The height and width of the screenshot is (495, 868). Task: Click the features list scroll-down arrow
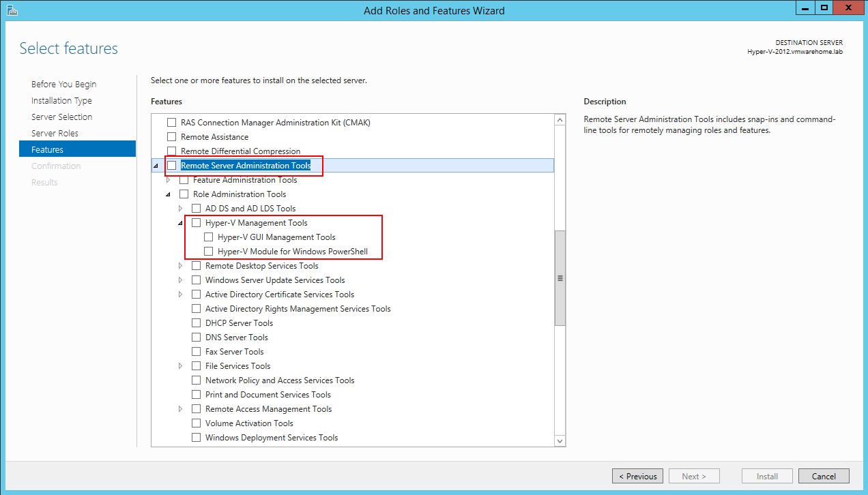(560, 441)
